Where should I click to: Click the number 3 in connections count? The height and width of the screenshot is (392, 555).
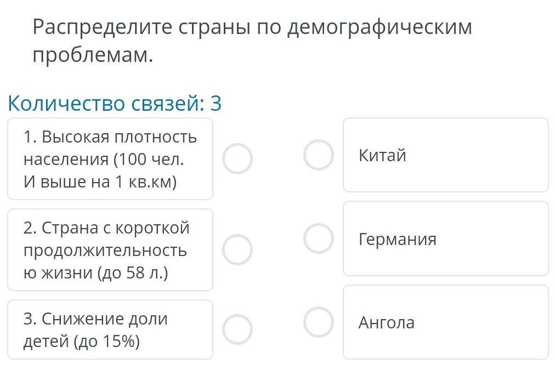click(216, 103)
